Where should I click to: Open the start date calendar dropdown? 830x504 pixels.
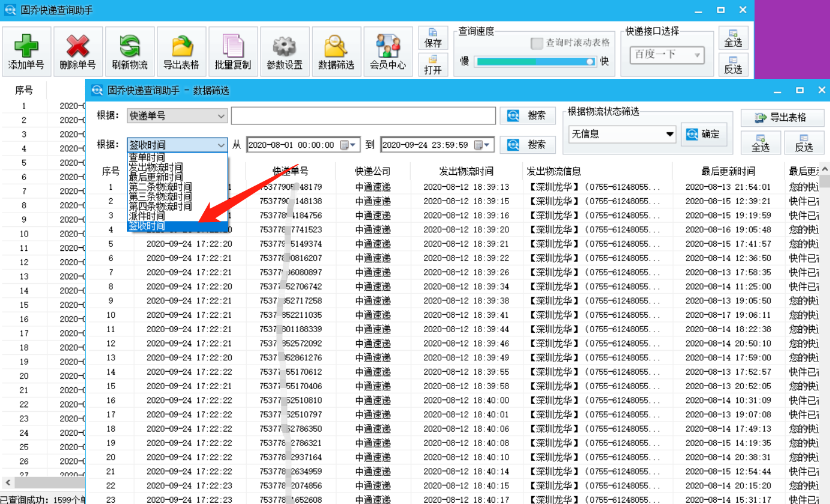[x=349, y=145]
